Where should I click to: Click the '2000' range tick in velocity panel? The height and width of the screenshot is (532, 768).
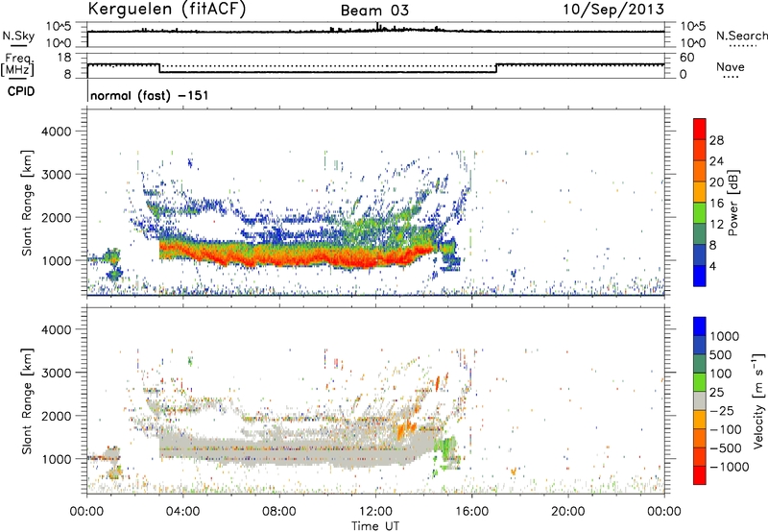[x=56, y=416]
